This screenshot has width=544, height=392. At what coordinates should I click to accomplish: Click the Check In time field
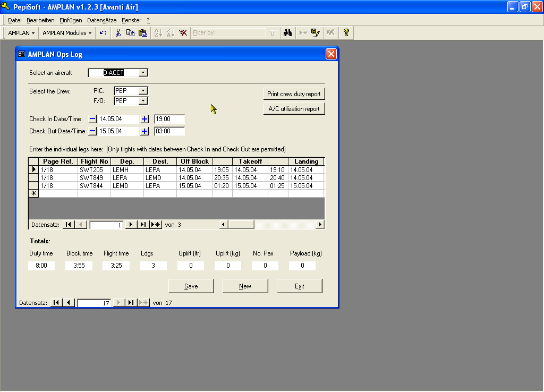point(169,119)
